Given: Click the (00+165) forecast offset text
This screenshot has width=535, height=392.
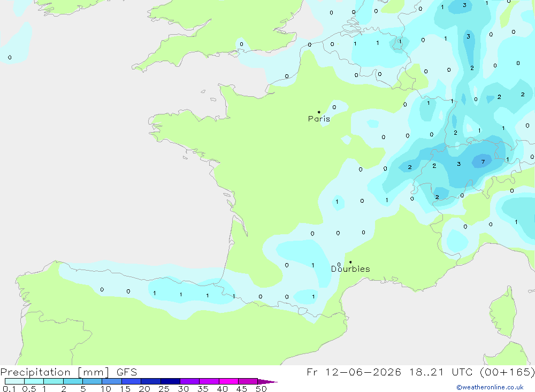Looking at the screenshot, I should [x=507, y=372].
